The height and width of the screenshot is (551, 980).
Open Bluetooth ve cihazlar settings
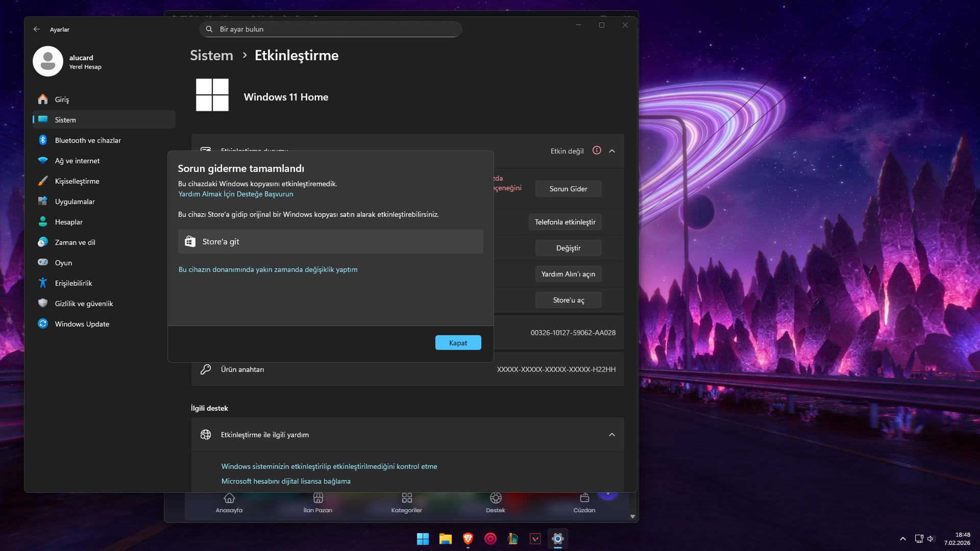tap(104, 140)
